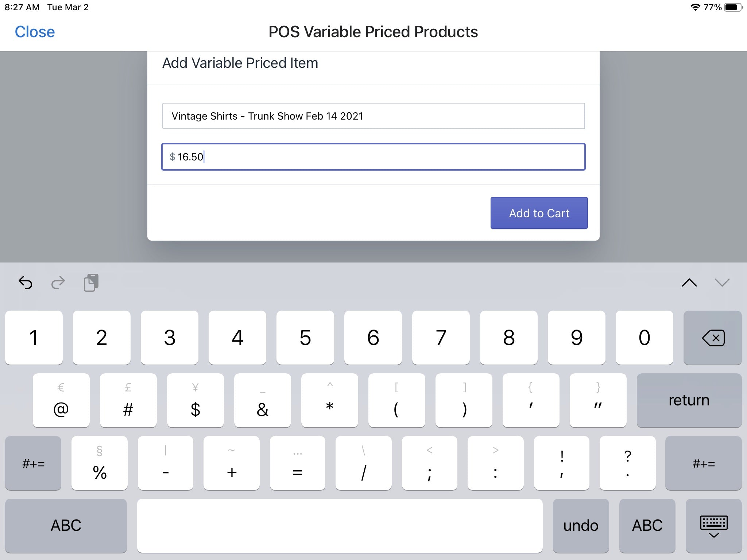Switch keyboard to letters with the left ABC key
Screen dimensions: 747x560
click(x=66, y=525)
